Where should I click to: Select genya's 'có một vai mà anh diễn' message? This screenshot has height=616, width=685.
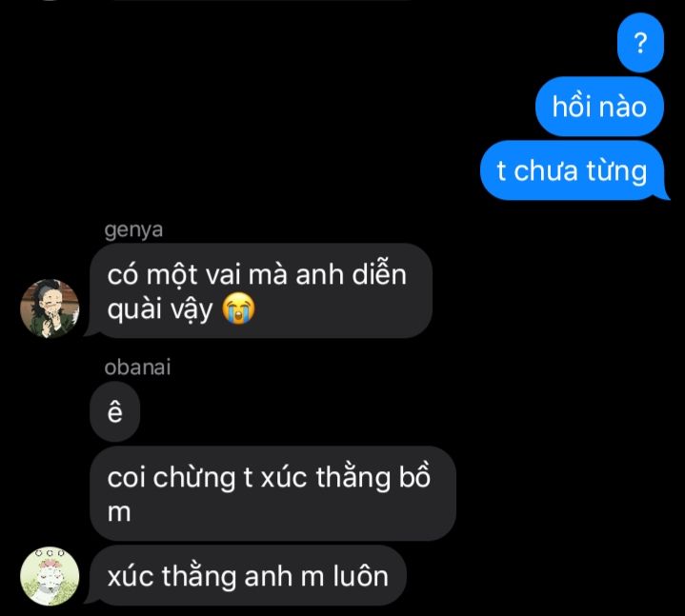click(x=261, y=291)
